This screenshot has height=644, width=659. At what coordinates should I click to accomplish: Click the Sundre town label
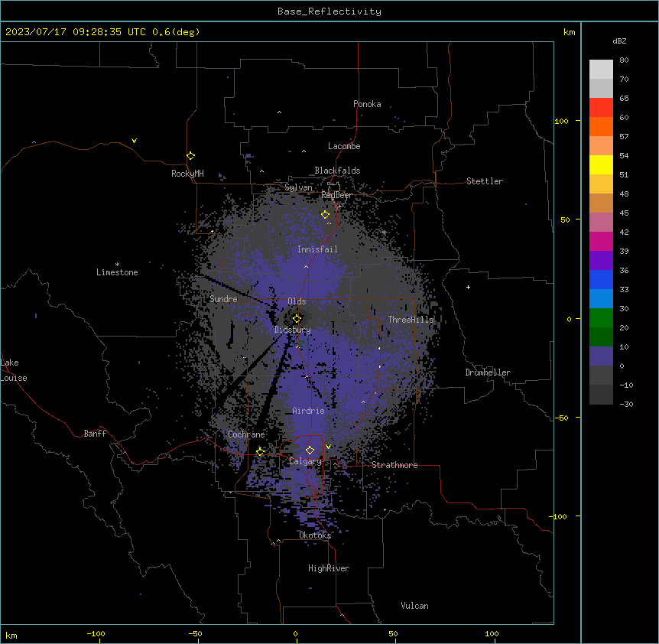[223, 299]
